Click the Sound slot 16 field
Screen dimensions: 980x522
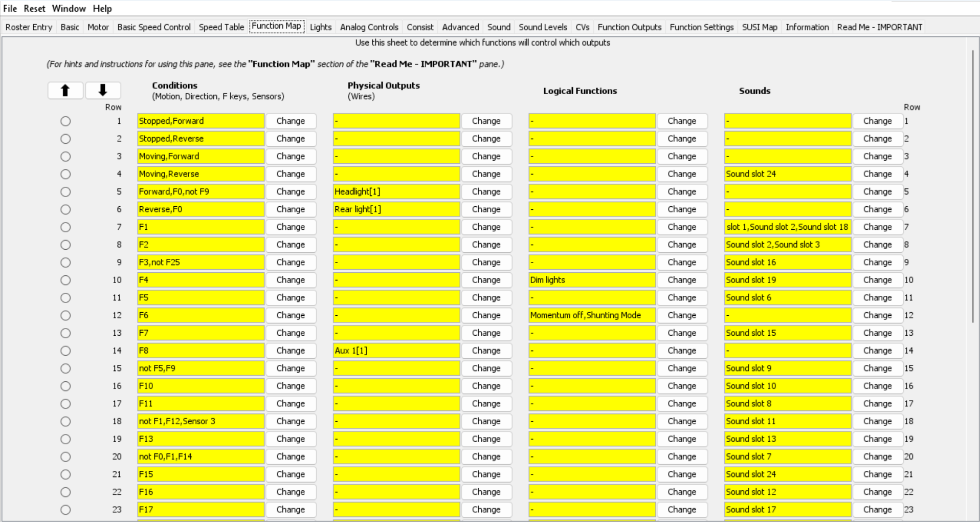tap(788, 263)
